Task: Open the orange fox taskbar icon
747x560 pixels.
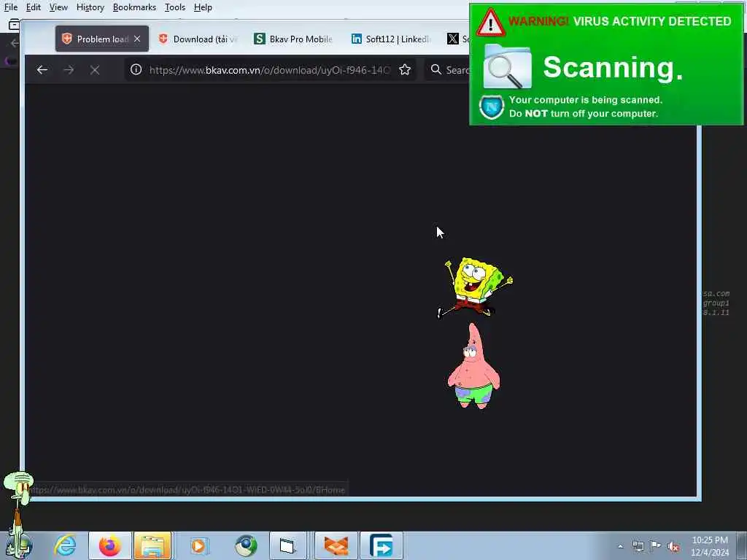Action: (x=336, y=545)
